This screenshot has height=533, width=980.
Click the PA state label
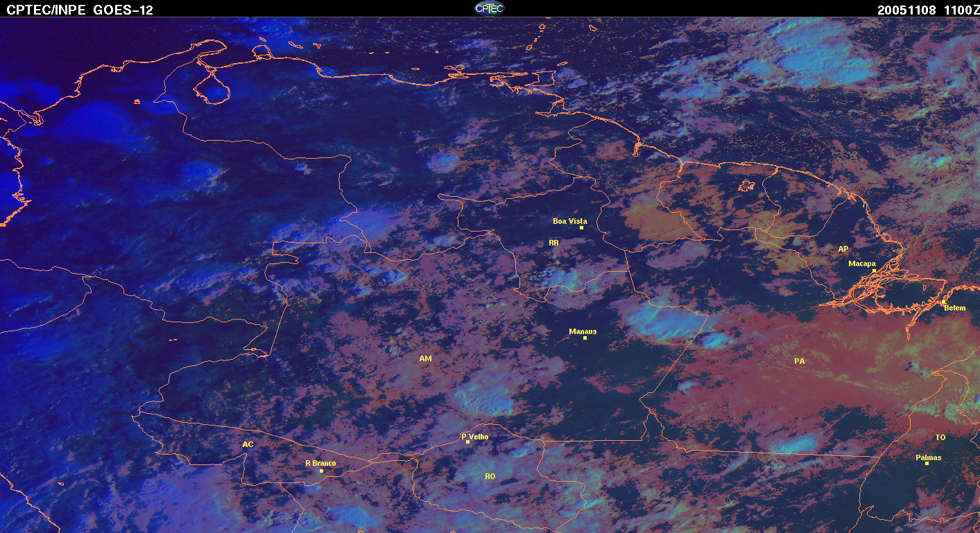799,361
